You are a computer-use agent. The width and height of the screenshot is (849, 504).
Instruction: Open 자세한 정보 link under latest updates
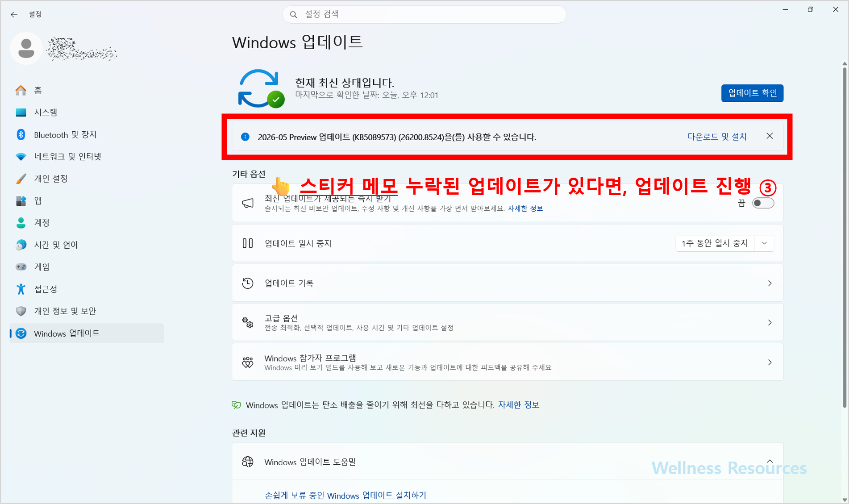(x=525, y=208)
